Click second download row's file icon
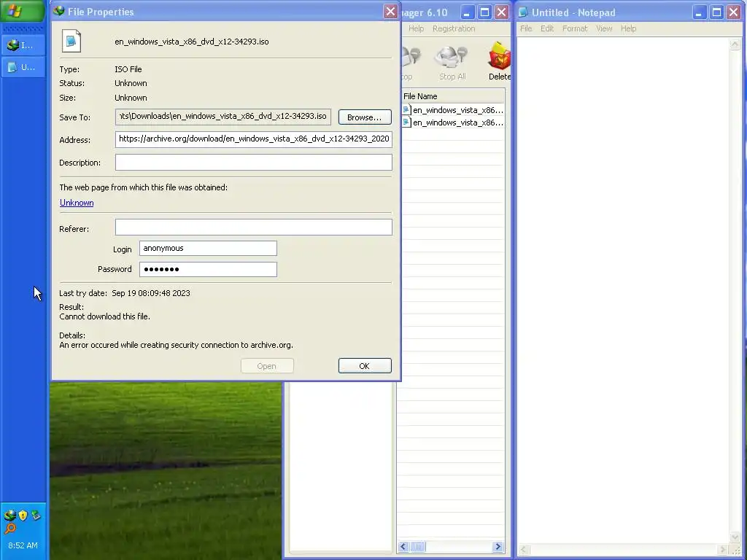 coord(406,122)
